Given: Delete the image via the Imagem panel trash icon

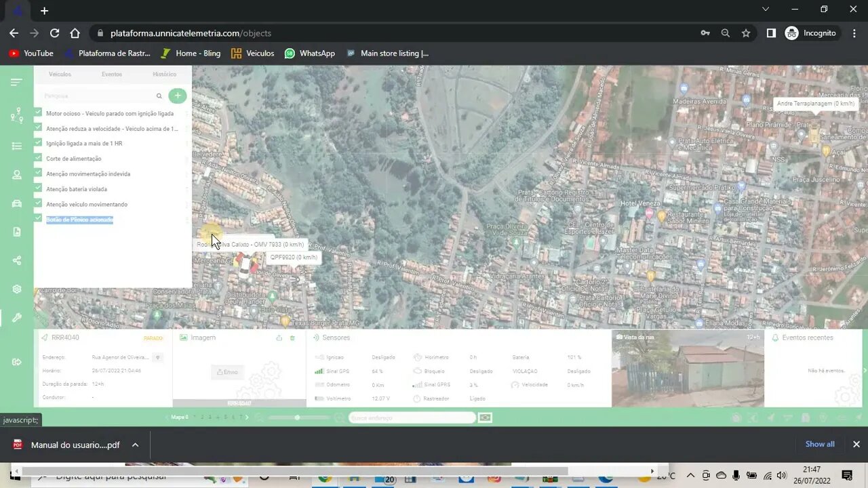Looking at the screenshot, I should pos(292,338).
